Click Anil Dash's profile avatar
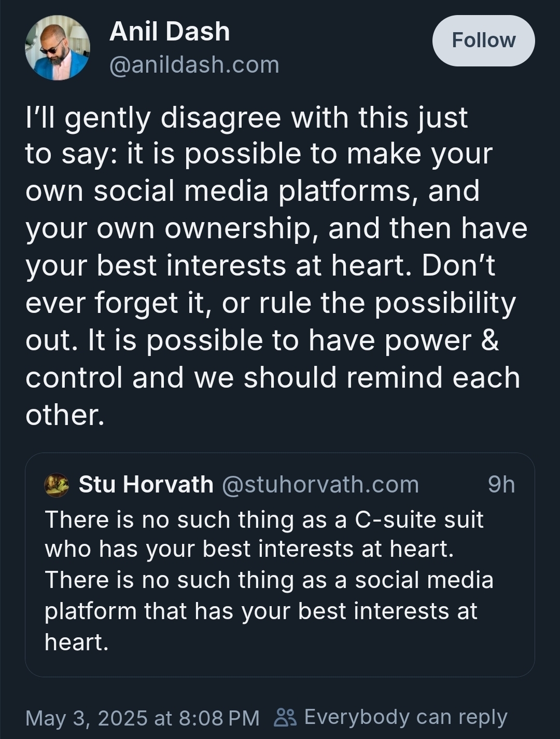560x739 pixels. [57, 48]
